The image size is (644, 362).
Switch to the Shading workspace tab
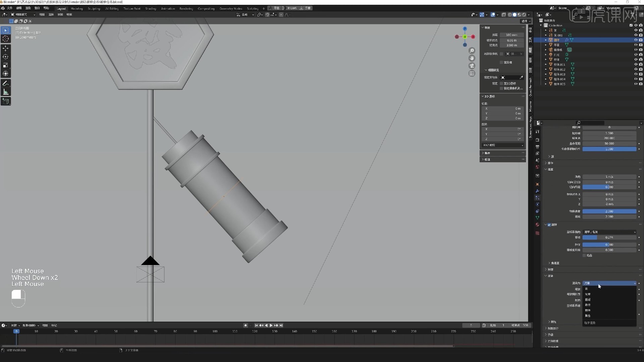tap(151, 8)
